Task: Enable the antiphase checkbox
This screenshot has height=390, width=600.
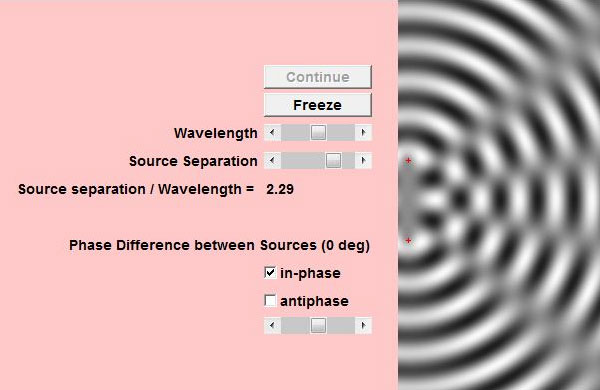Action: point(270,301)
